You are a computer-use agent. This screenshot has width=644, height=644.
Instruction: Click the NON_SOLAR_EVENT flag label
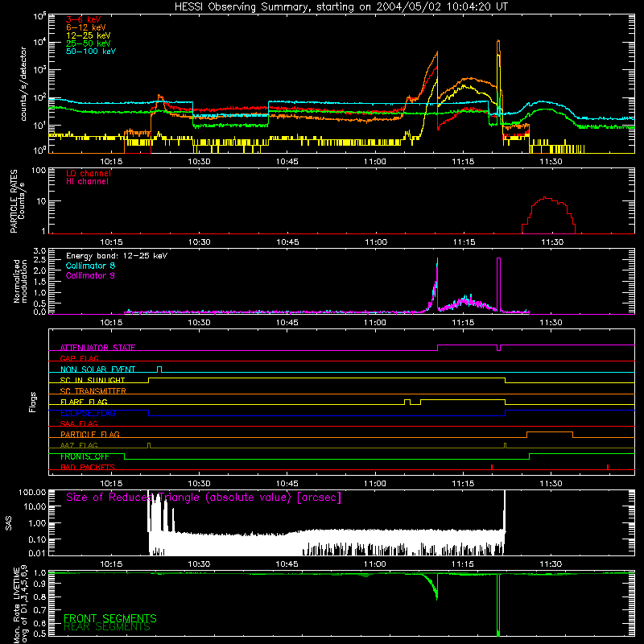pyautogui.click(x=97, y=369)
